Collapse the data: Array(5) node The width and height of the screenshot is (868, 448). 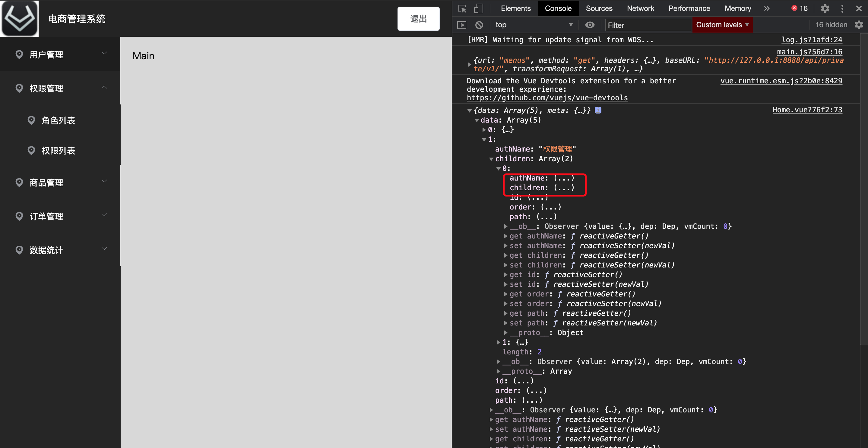477,120
